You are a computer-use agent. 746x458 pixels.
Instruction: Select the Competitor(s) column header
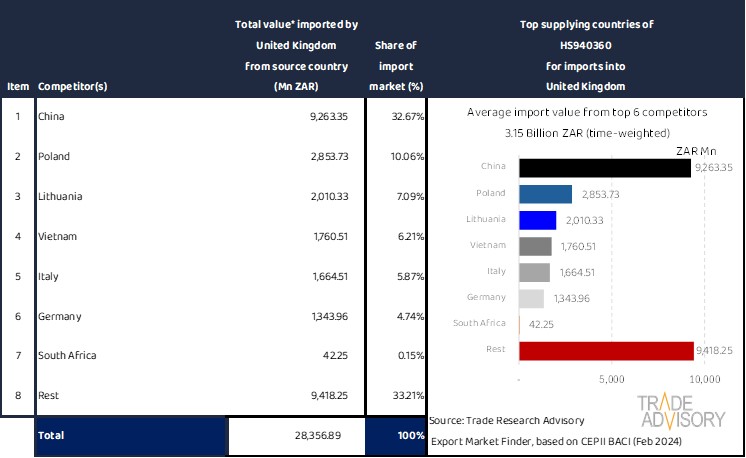coord(72,86)
